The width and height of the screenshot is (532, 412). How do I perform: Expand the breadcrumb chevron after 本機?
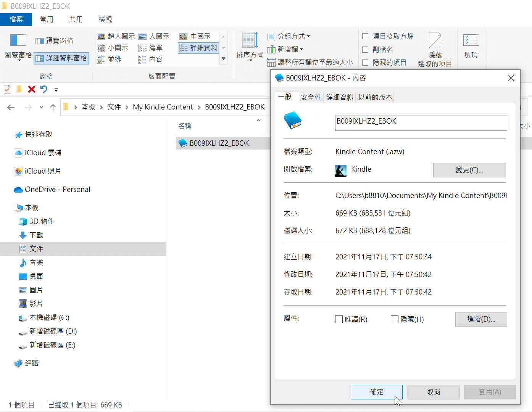tap(101, 107)
